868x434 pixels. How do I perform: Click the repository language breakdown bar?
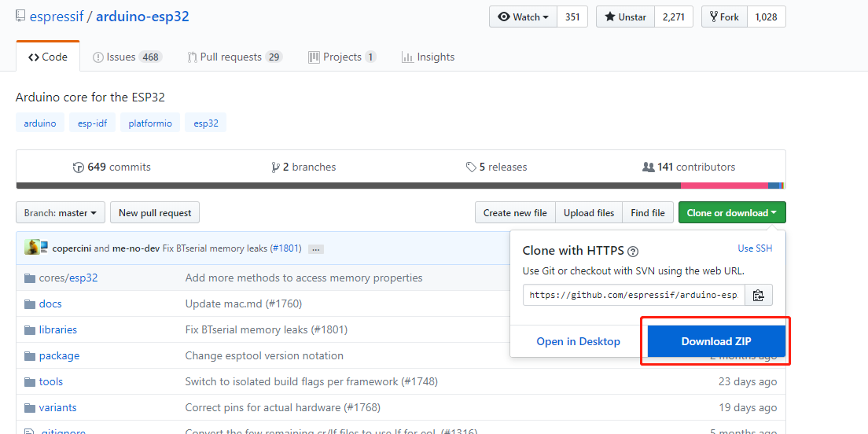[401, 186]
